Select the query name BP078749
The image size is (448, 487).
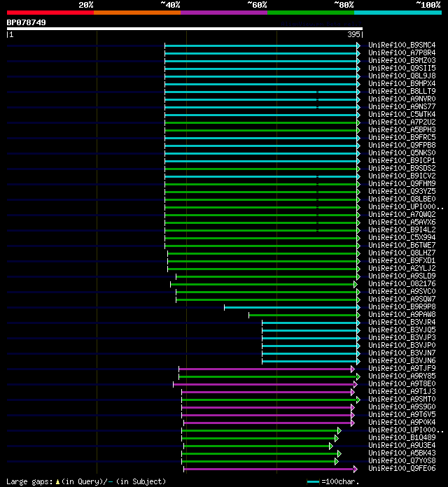[x=26, y=22]
